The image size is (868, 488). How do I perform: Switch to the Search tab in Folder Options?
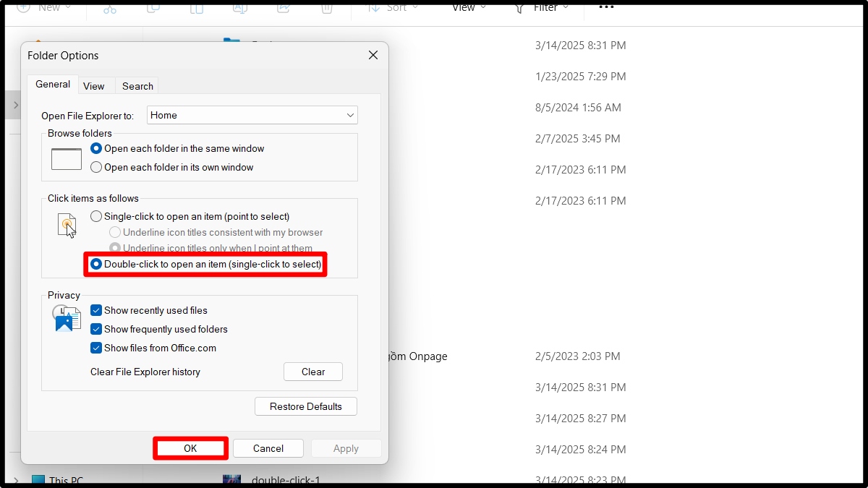tap(137, 86)
